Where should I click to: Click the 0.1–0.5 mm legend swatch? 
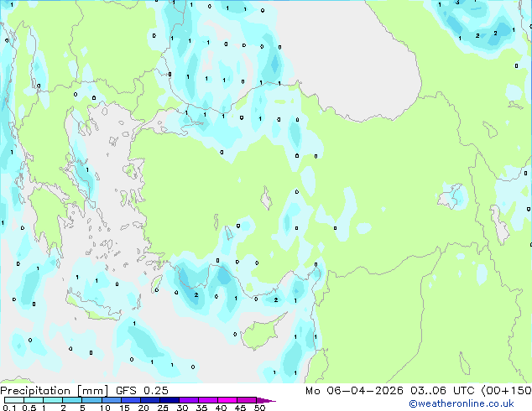pyautogui.click(x=14, y=400)
